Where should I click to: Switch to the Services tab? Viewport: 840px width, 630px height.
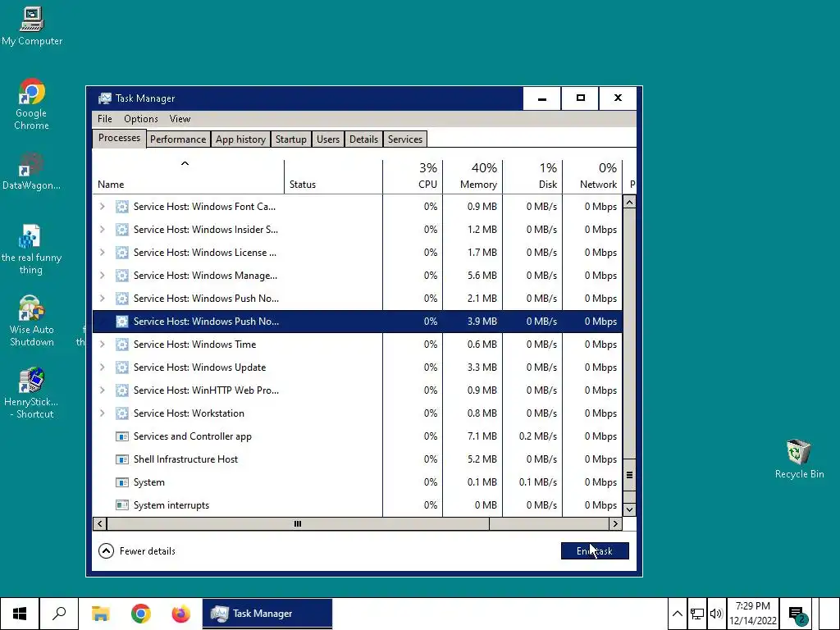tap(405, 139)
